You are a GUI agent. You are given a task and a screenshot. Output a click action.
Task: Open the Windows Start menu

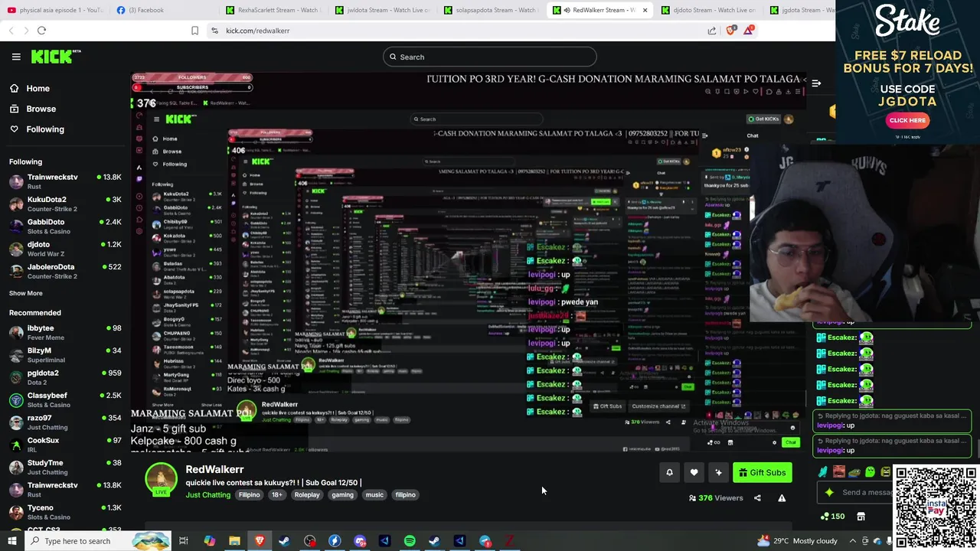(x=11, y=541)
